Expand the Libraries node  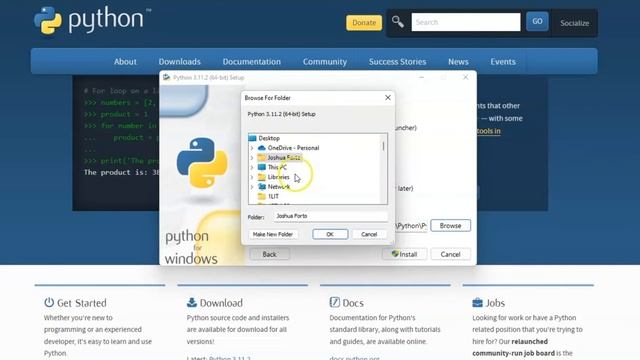tap(252, 177)
